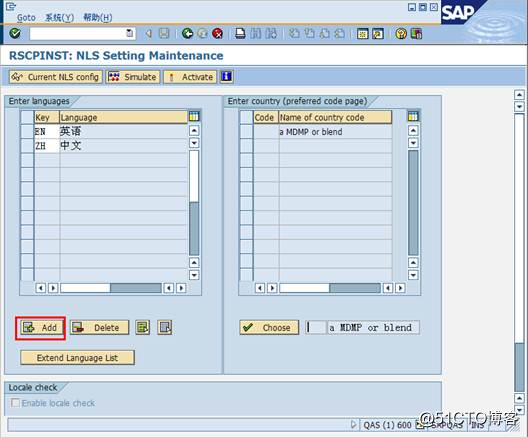Select the ZH language row selector
The width and height of the screenshot is (528, 437).
(27, 146)
